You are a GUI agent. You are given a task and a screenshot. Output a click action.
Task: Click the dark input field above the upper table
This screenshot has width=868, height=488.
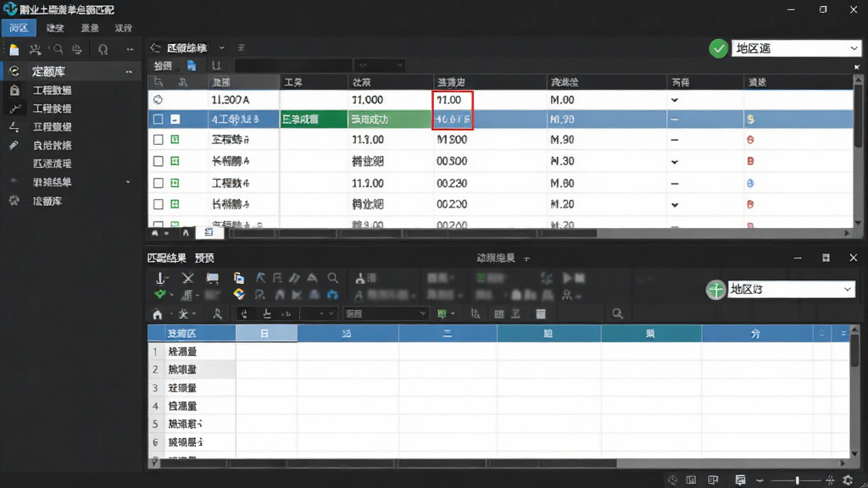pos(292,66)
